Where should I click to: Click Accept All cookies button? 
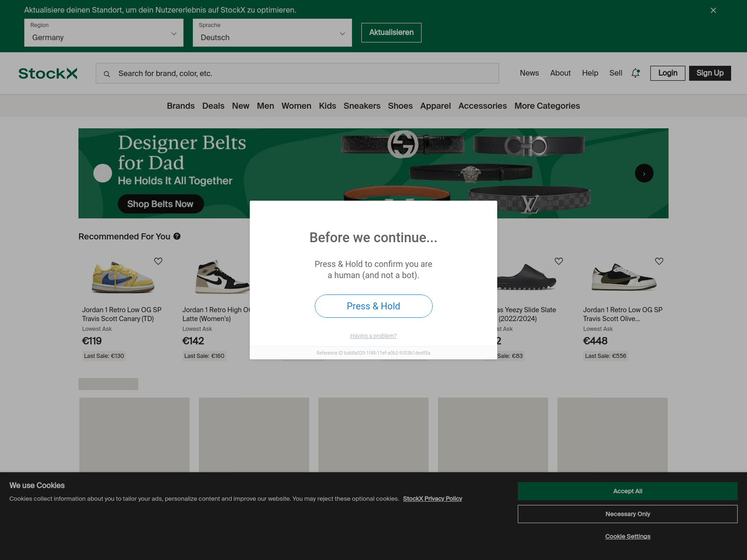[627, 491]
